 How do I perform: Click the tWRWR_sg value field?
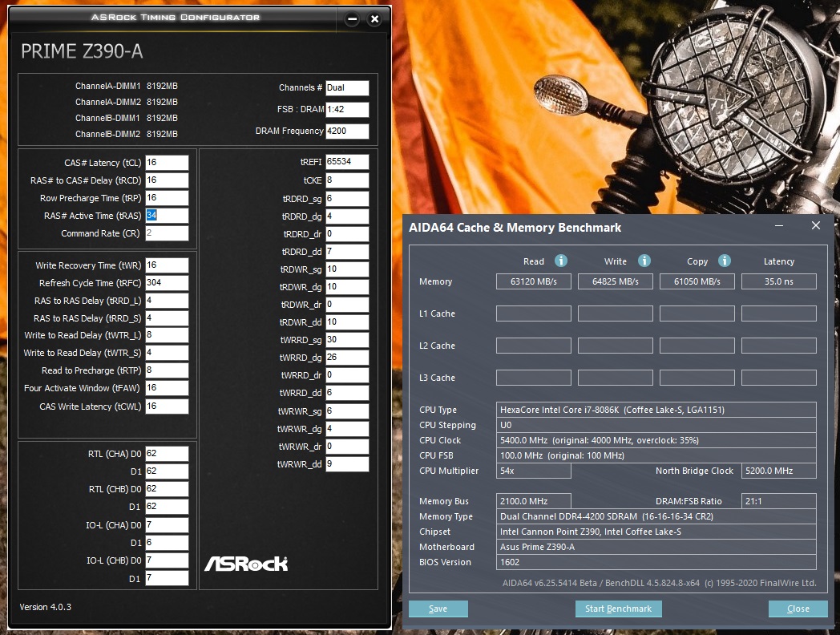347,411
